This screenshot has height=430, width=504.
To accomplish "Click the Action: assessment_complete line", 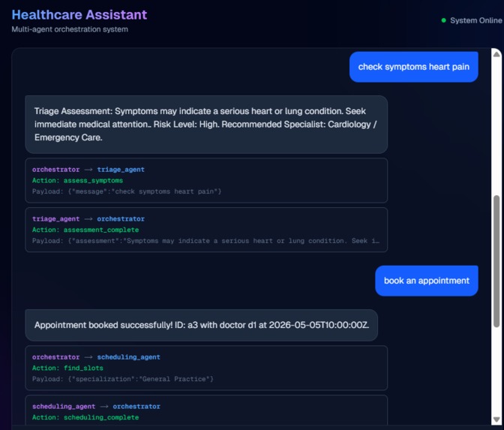I will pyautogui.click(x=85, y=230).
